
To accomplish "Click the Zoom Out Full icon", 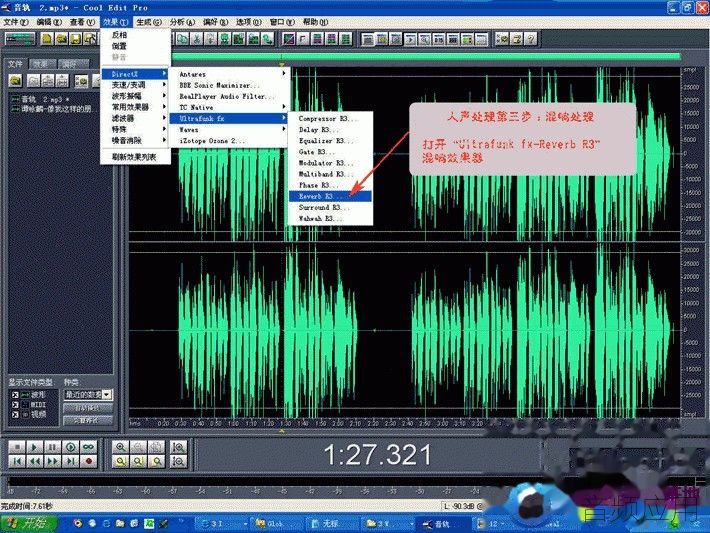I will (156, 447).
